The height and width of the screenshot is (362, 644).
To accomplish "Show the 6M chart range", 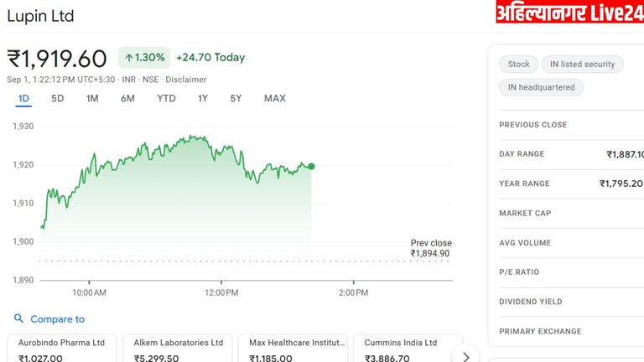I will tap(127, 98).
